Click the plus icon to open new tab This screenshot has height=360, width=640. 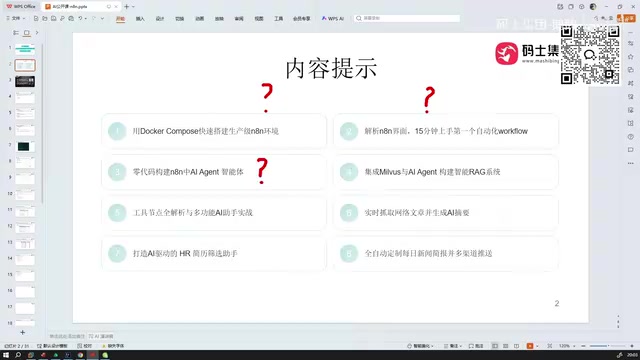(x=126, y=7)
